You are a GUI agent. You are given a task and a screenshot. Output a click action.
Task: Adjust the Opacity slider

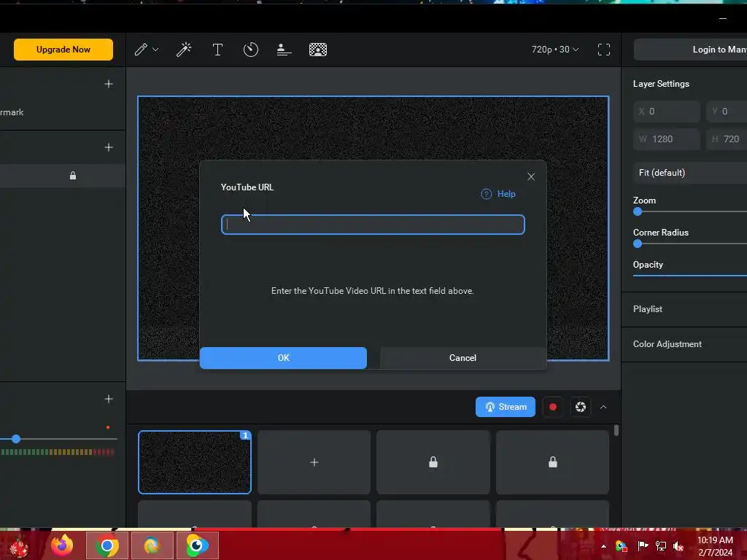click(690, 275)
